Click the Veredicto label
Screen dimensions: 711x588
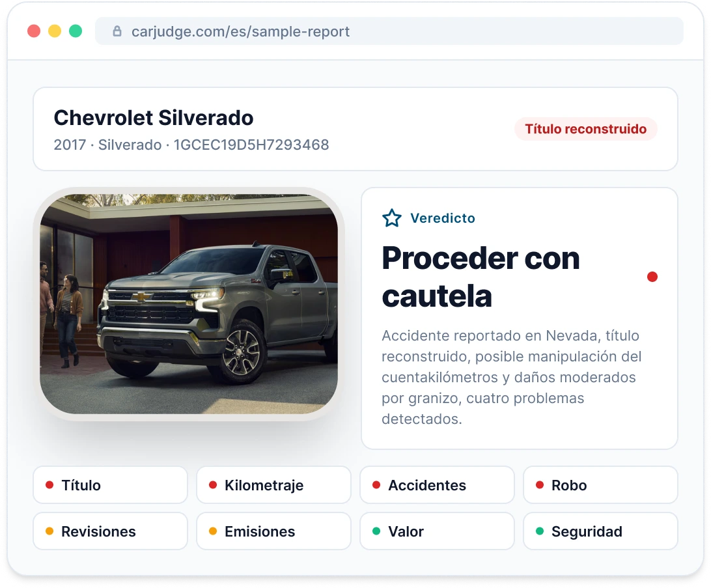click(x=443, y=218)
